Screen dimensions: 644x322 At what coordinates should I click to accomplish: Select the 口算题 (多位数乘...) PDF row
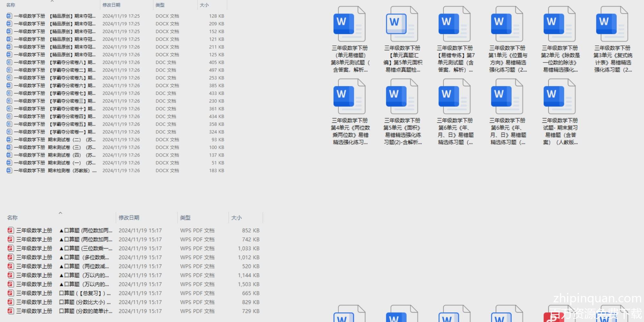64,257
